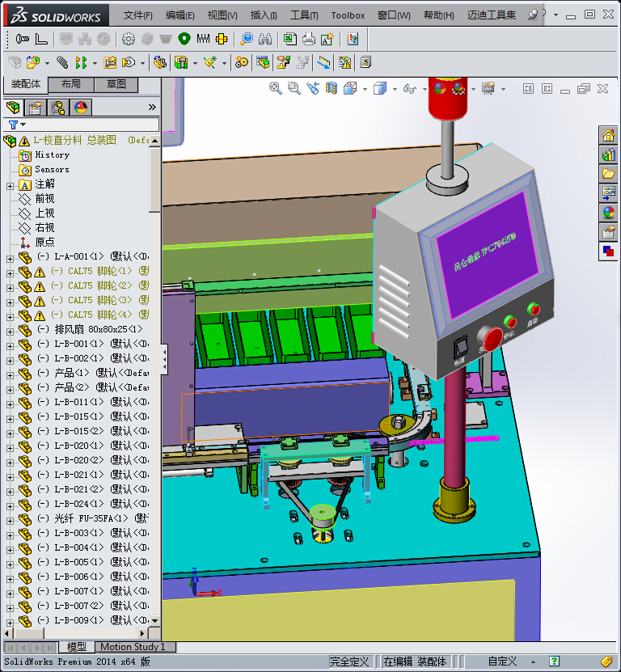Open the 插入(I) menu
Image resolution: width=621 pixels, height=672 pixels.
[x=264, y=15]
